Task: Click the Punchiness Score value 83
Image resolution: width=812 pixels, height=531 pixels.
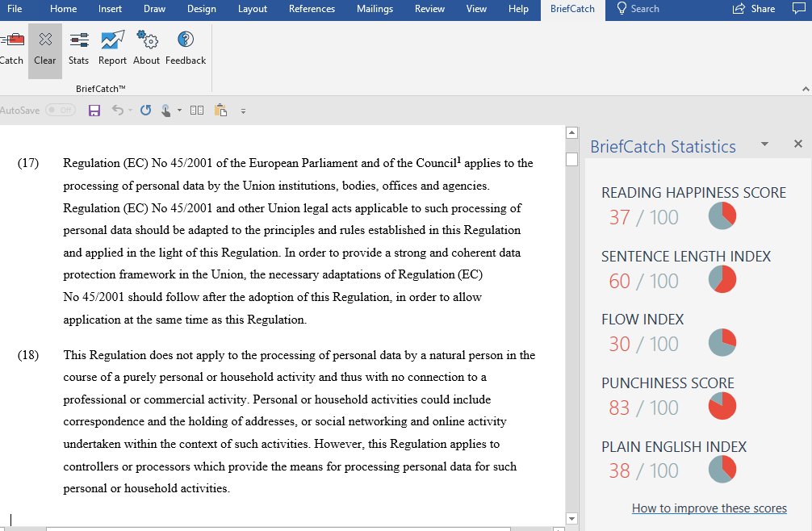Action: 619,408
